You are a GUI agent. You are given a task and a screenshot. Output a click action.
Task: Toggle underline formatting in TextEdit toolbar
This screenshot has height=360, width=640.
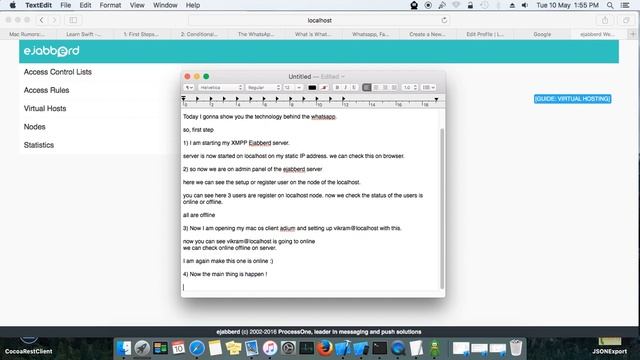[x=354, y=87]
